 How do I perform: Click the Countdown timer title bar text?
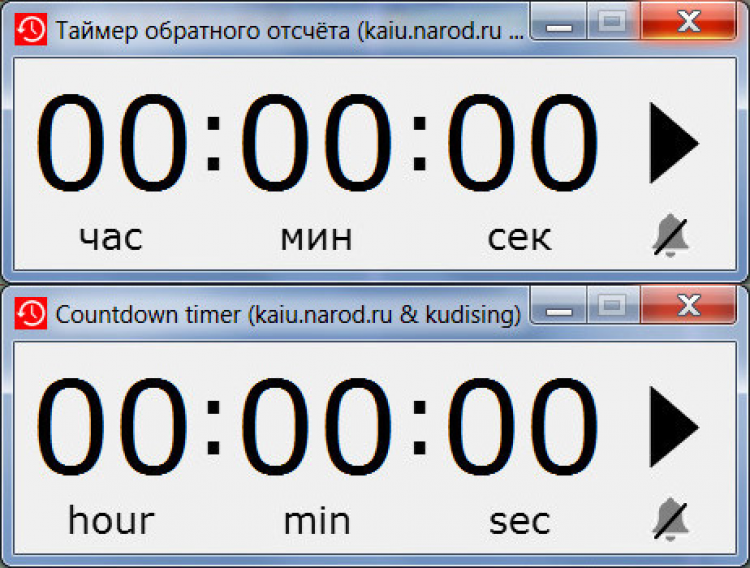pyautogui.click(x=288, y=315)
